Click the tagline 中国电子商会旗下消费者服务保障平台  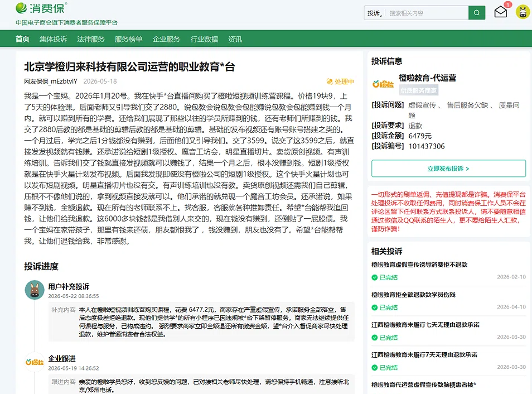(66, 22)
